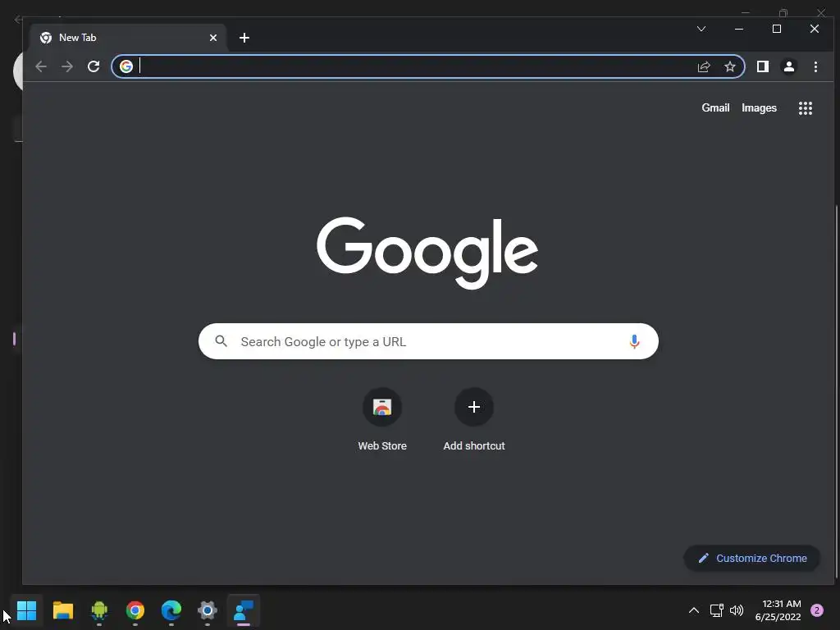Viewport: 840px width, 630px height.
Task: Go back with the browser back arrow
Action: point(41,66)
